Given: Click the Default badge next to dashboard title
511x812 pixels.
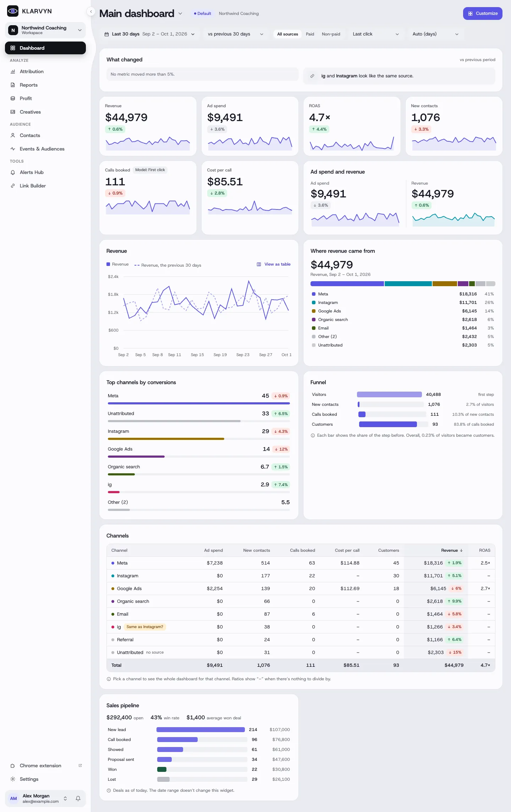Looking at the screenshot, I should (203, 13).
